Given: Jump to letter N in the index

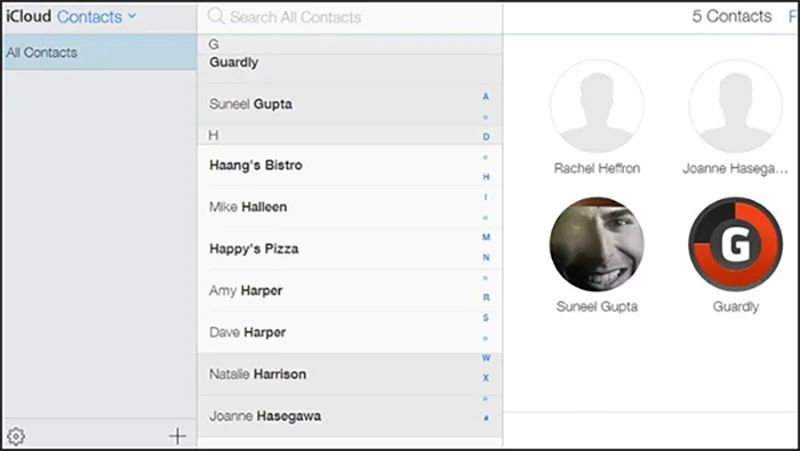Looking at the screenshot, I should (x=486, y=258).
